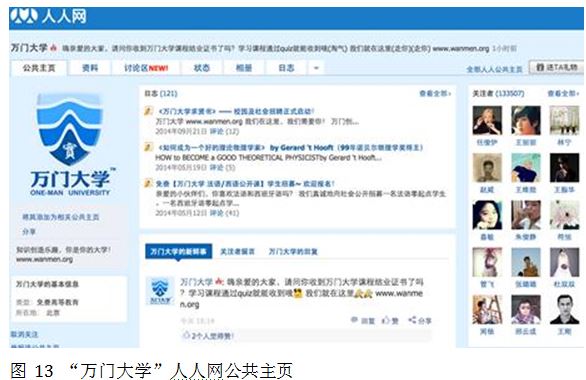Open the black-and-white man avatar above 王刚
This screenshot has height=380, width=586.
point(564,309)
